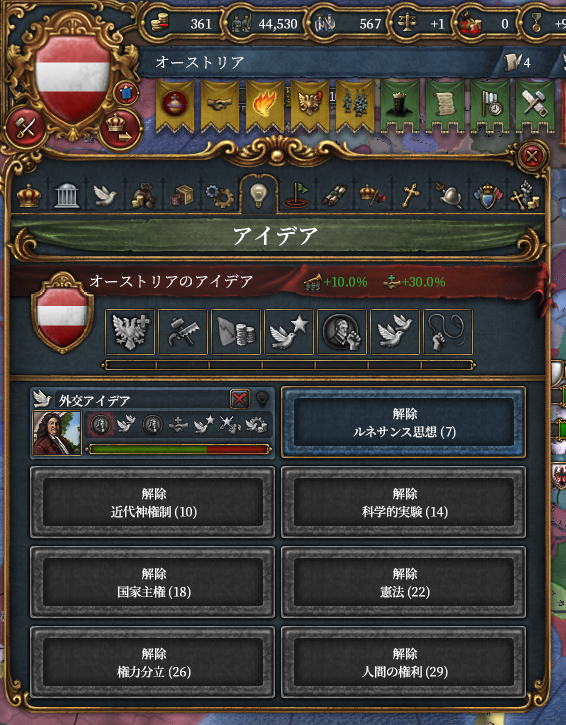
Task: Click the 近代神権制 (10) unlock slot
Action: coord(153,502)
